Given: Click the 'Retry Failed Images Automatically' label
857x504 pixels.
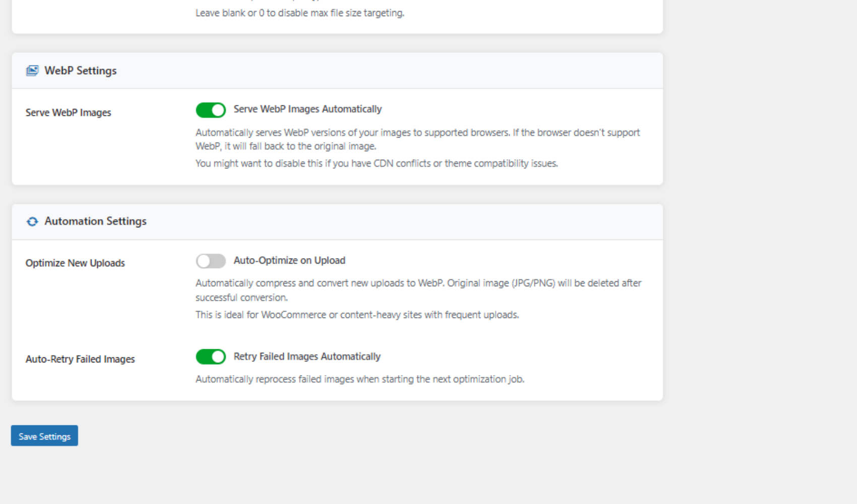Looking at the screenshot, I should [x=307, y=357].
